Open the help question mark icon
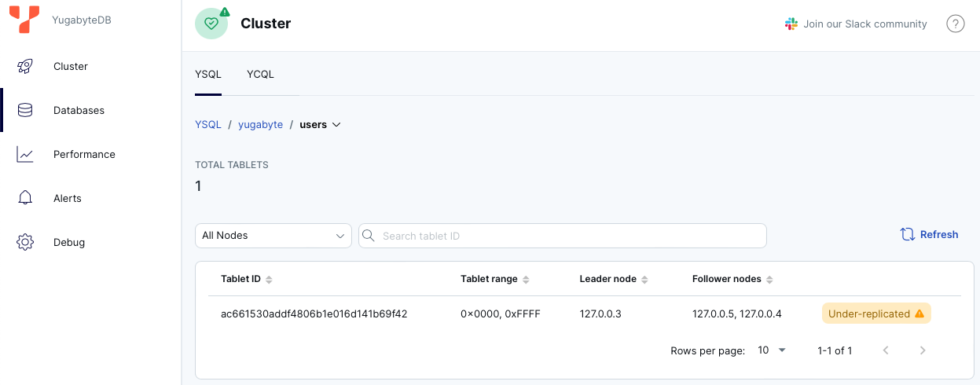Viewport: 980px width, 385px height. [x=955, y=24]
